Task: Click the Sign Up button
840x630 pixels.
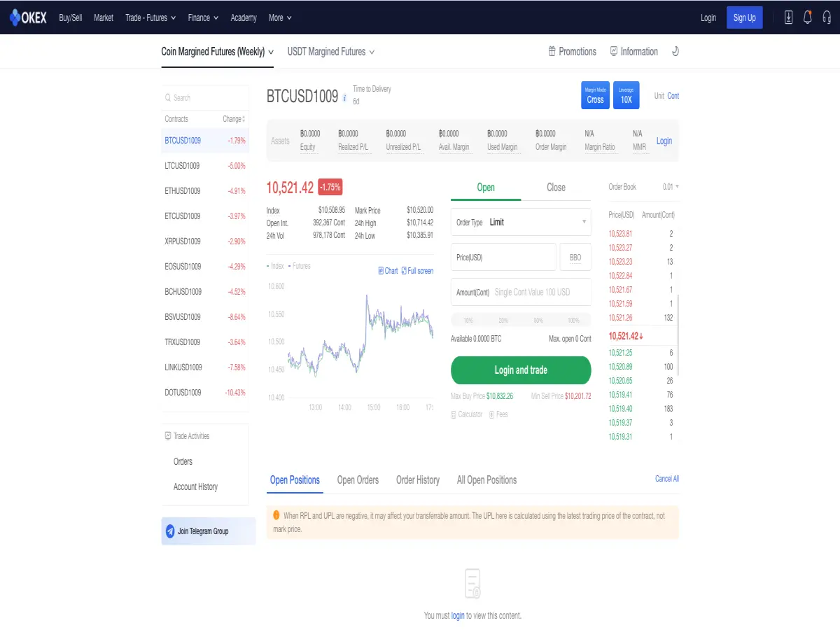Action: click(x=745, y=17)
